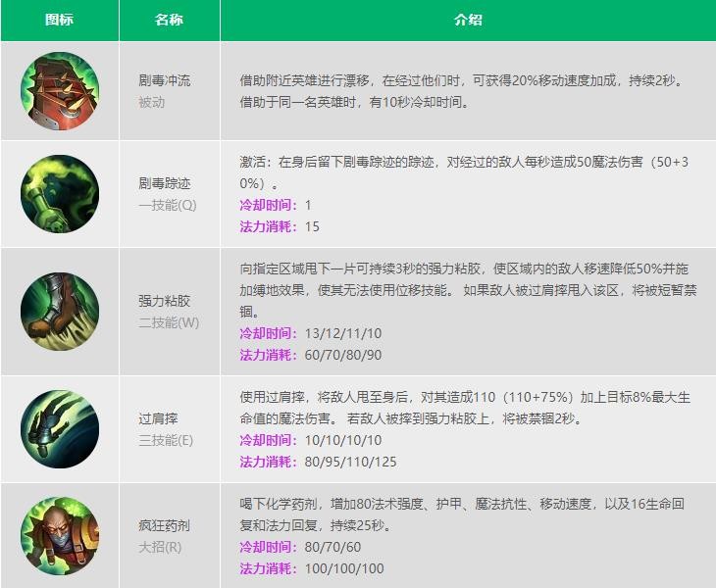The width and height of the screenshot is (716, 588).
Task: Click the 过肩摔 E skill icon
Action: tap(60, 429)
